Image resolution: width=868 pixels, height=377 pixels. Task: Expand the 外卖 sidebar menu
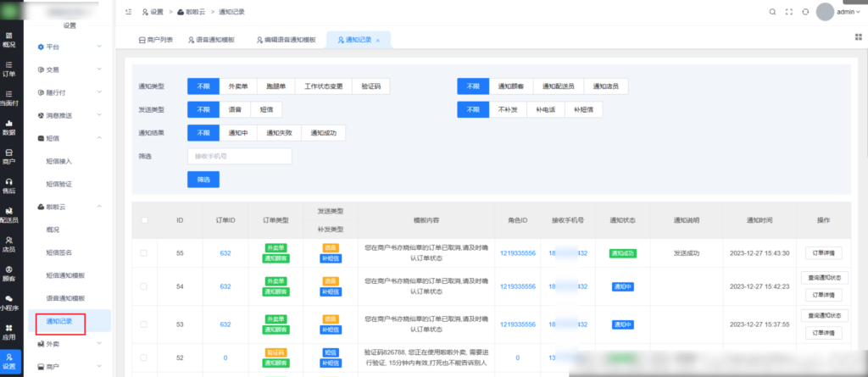click(x=70, y=344)
